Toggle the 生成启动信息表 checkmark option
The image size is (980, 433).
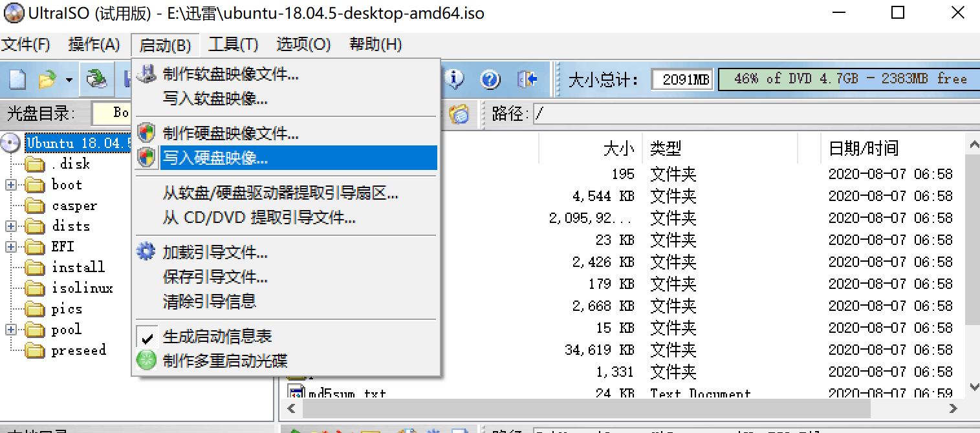147,337
